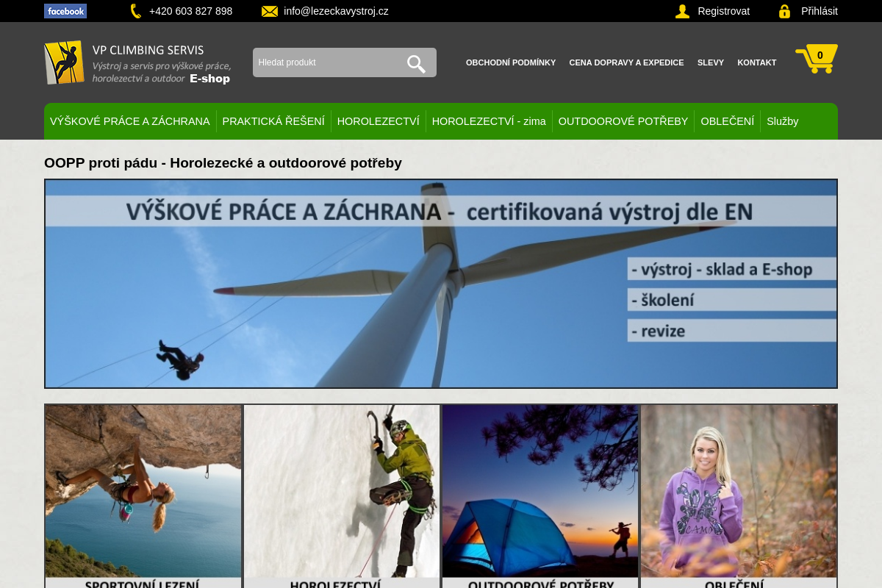
Task: Open the wind turbine banner image
Action: coord(441,284)
